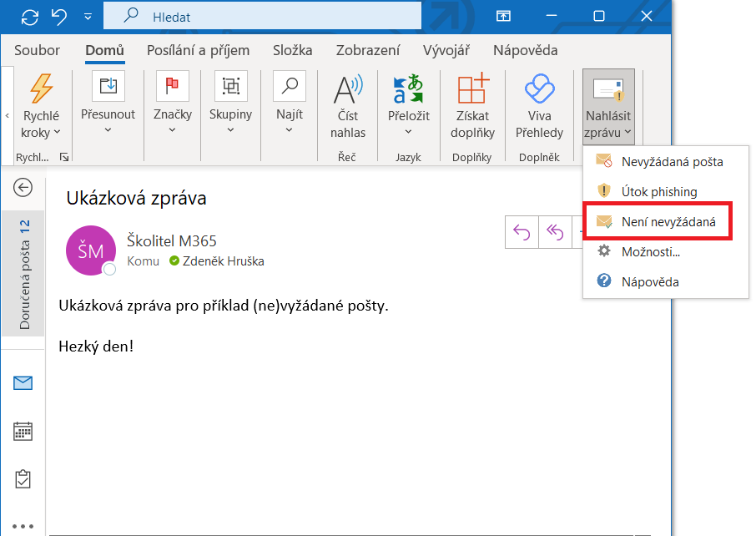Expand the Značky dropdown arrow
The image size is (756, 536).
coord(172,130)
